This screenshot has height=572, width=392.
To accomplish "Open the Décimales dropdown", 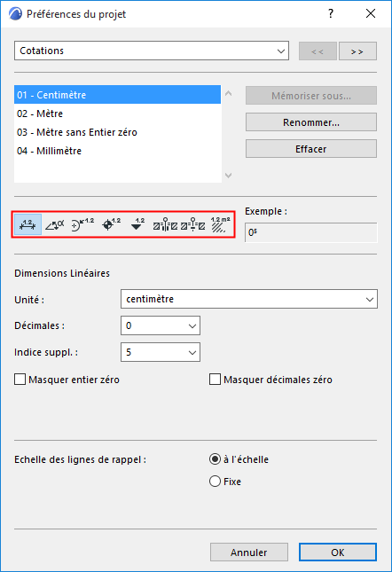I will pos(161,325).
